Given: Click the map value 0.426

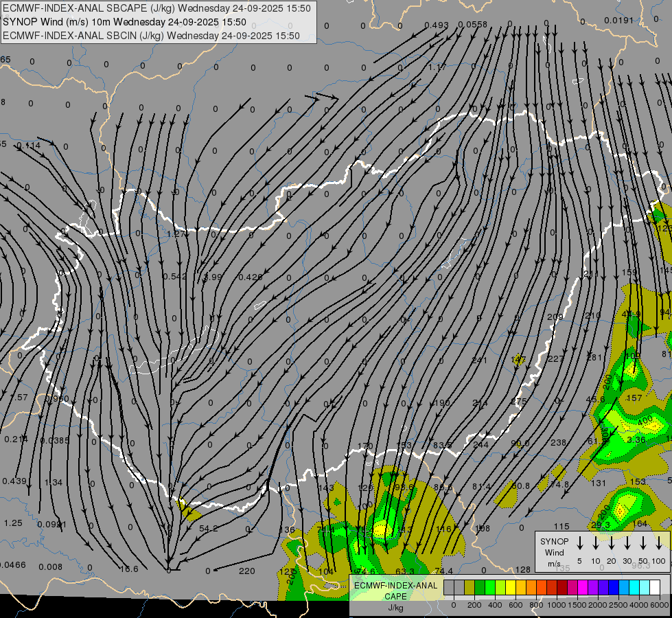Looking at the screenshot, I should tap(251, 277).
